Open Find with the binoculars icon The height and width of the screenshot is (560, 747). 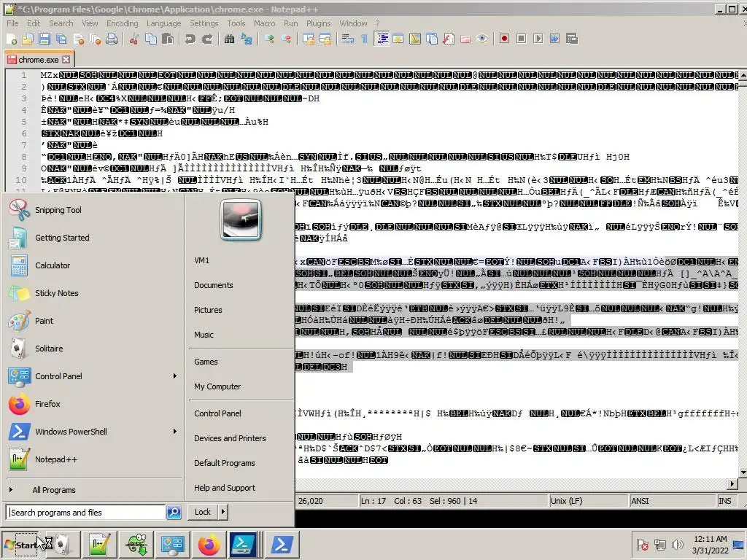(x=229, y=39)
